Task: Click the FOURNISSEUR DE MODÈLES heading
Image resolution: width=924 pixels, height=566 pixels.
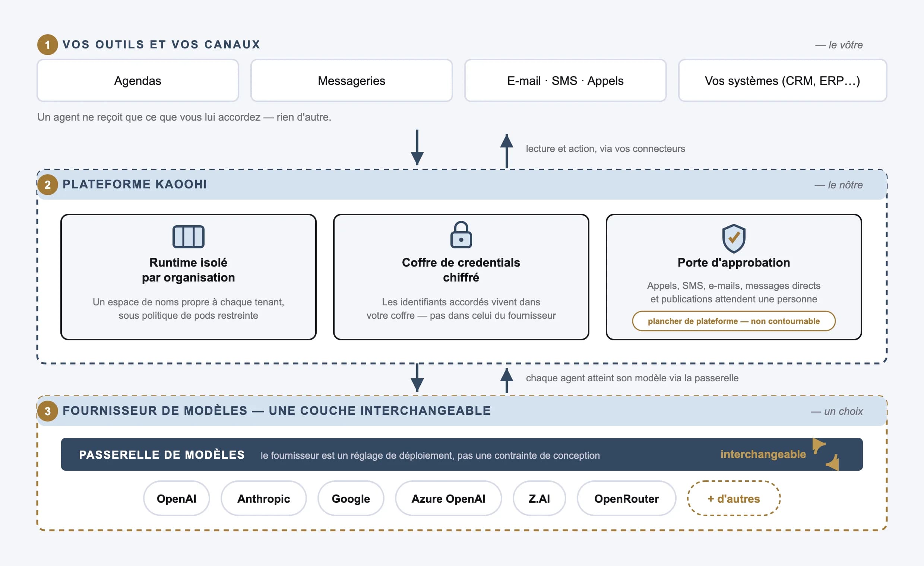Action: pos(276,411)
